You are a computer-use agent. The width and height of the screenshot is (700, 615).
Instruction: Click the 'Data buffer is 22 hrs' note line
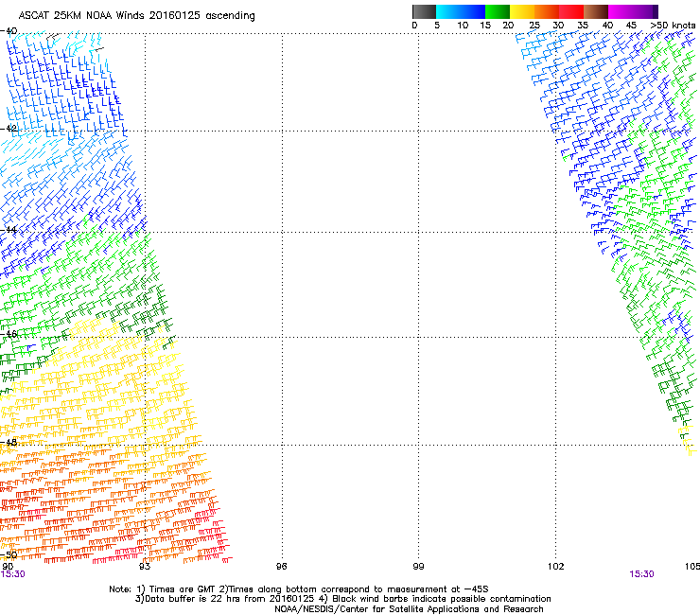[x=342, y=599]
